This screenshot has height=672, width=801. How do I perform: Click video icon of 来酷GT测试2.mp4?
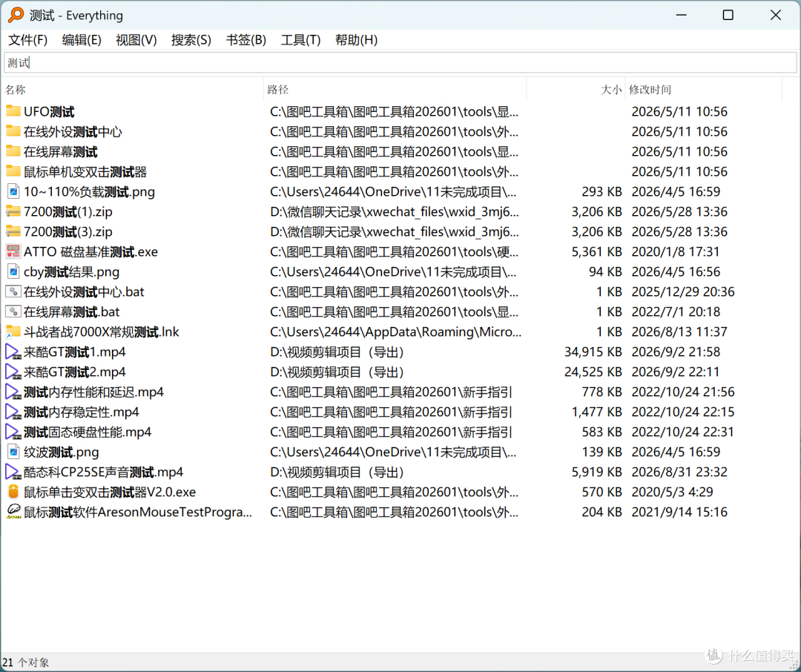coord(13,372)
